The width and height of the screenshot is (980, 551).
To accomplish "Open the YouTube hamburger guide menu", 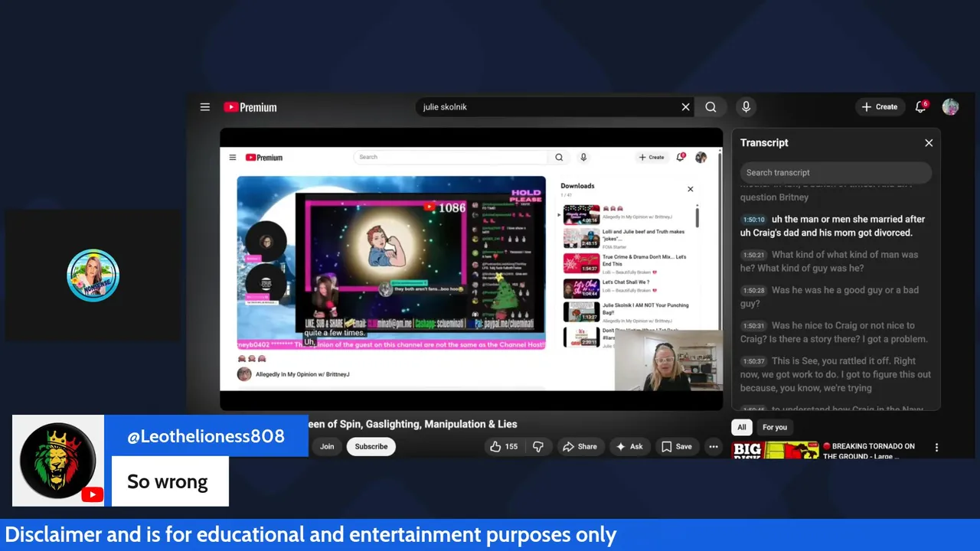I will [x=205, y=107].
